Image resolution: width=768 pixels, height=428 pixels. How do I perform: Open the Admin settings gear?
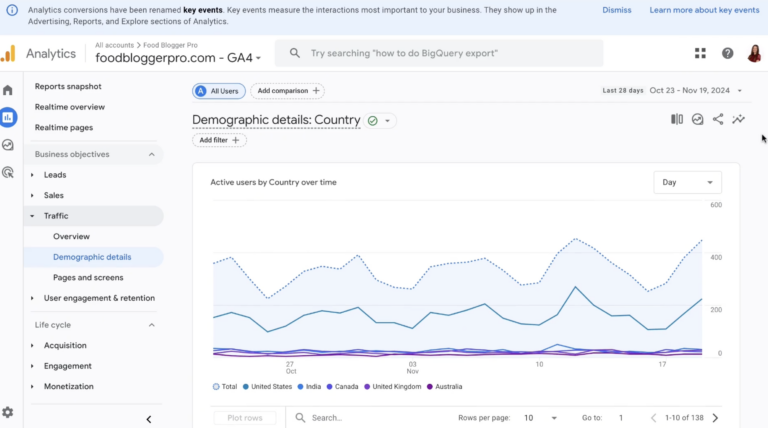[8, 412]
